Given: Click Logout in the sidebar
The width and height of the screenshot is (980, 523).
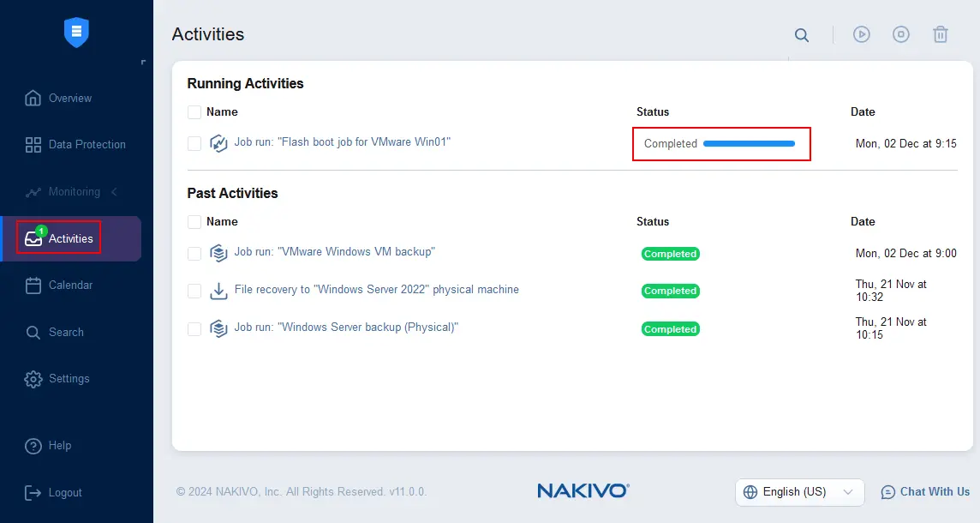Looking at the screenshot, I should (x=65, y=493).
